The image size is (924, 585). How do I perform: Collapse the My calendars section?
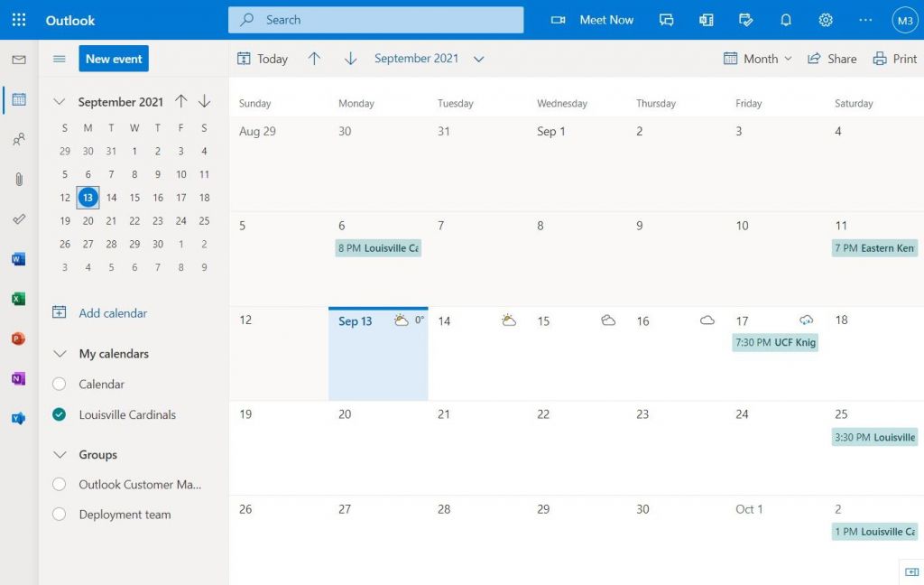[60, 353]
